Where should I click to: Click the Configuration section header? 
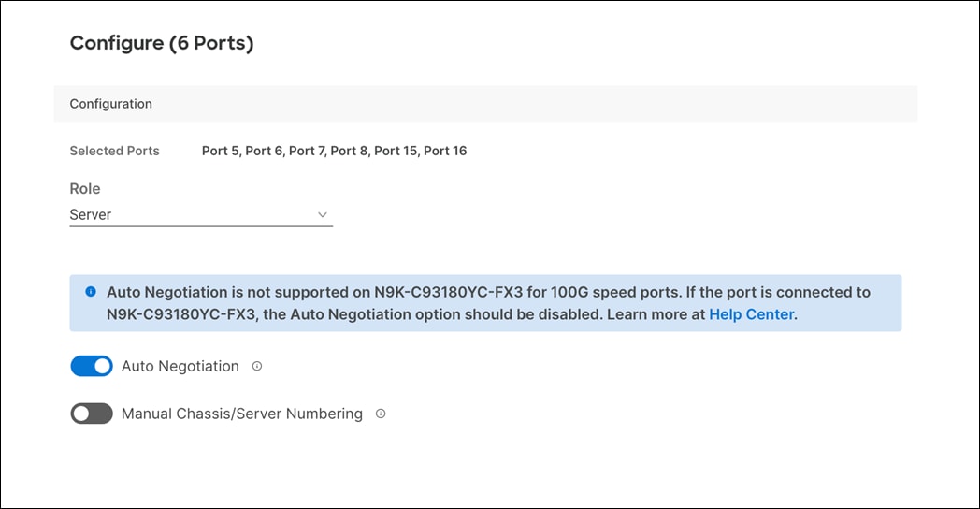111,104
